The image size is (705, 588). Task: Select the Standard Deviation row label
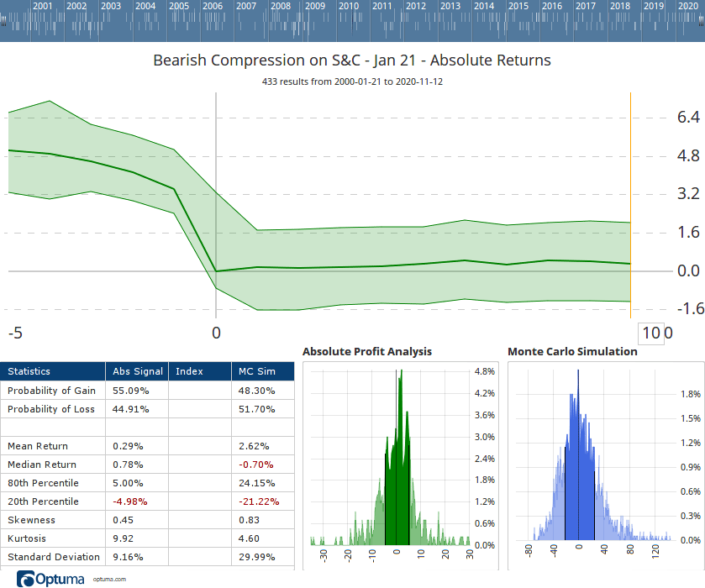click(x=53, y=557)
